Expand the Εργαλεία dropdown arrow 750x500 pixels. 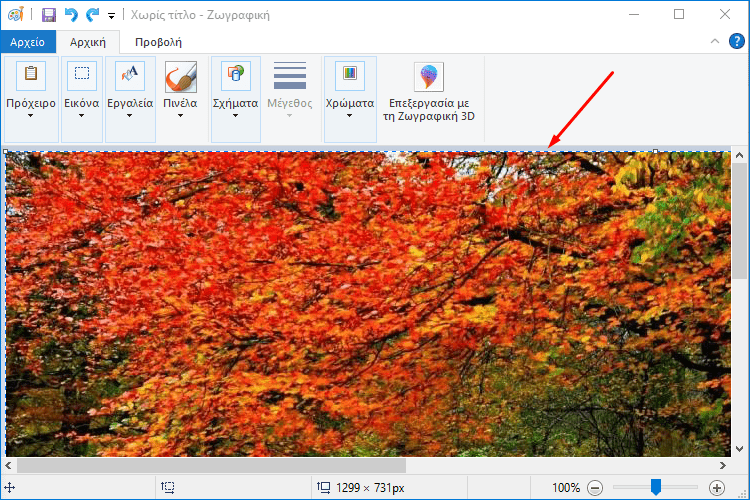(129, 115)
